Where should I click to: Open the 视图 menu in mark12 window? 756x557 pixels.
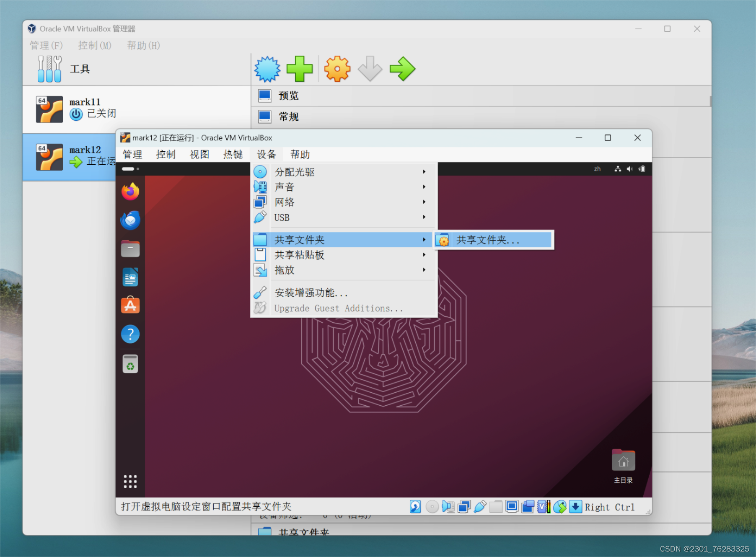(199, 155)
